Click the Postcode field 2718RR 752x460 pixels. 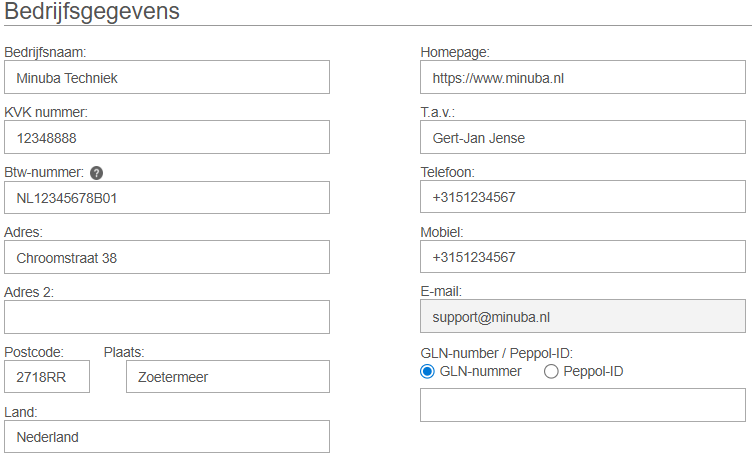[47, 377]
